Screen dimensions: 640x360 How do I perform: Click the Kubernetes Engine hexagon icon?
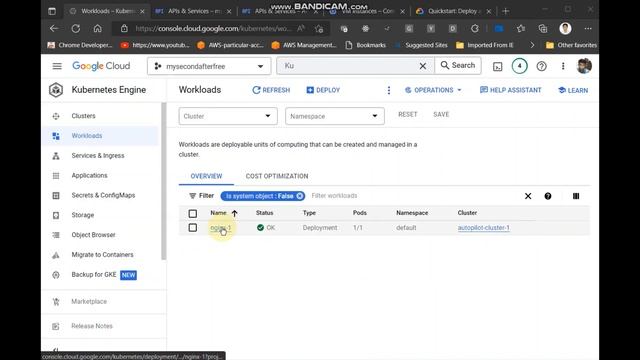[56, 90]
